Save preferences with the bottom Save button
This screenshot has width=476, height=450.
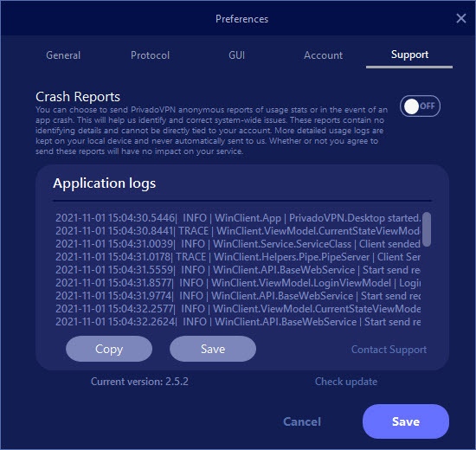[406, 421]
